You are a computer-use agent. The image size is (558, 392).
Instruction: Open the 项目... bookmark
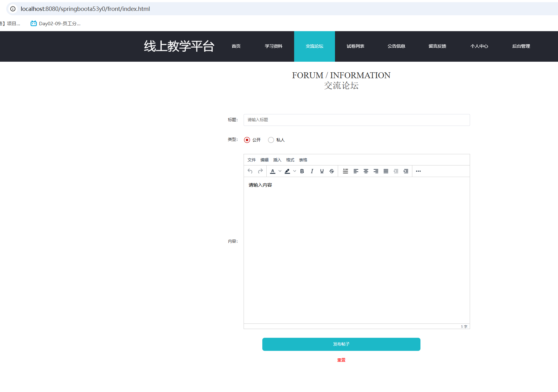point(11,23)
